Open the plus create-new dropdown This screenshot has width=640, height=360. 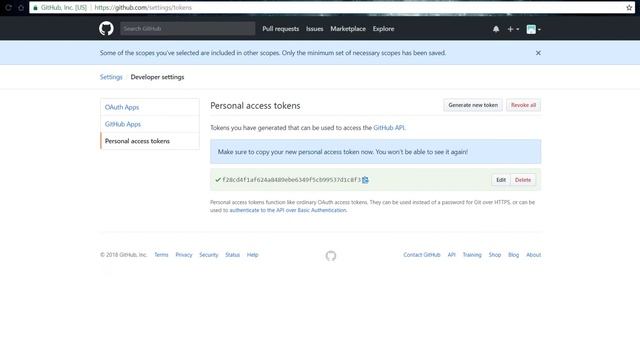click(513, 29)
